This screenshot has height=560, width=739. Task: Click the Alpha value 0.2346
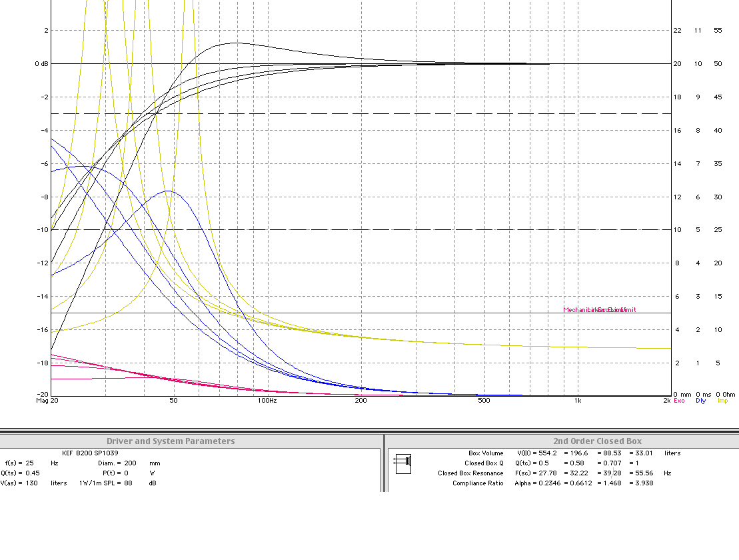(x=549, y=483)
